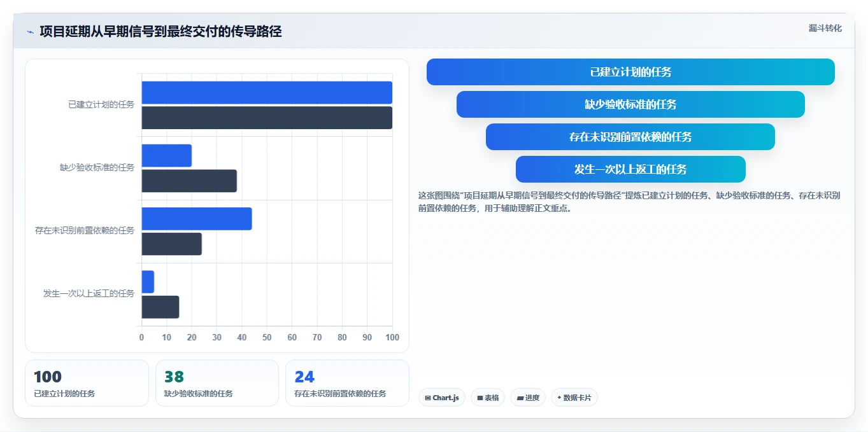
Task: Click the blue bar for 已建立计划的任务
Action: tap(267, 93)
